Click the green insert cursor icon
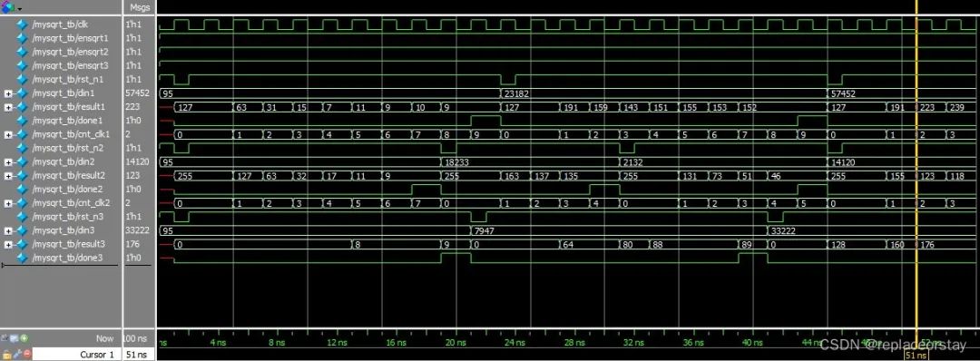This screenshot has height=361, width=980. click(24, 338)
